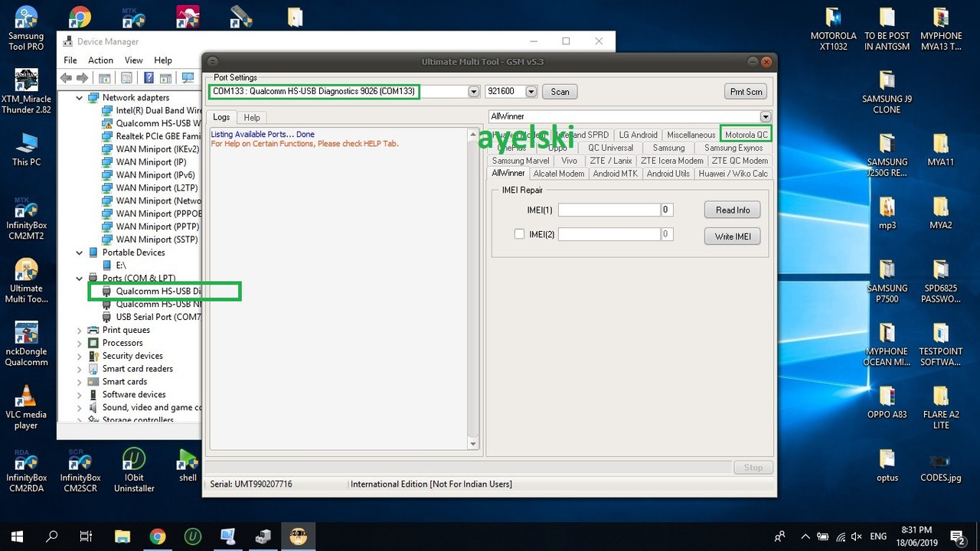
Task: Select the SAMSUNG J9 CLONE desktop folder
Action: coord(887,92)
